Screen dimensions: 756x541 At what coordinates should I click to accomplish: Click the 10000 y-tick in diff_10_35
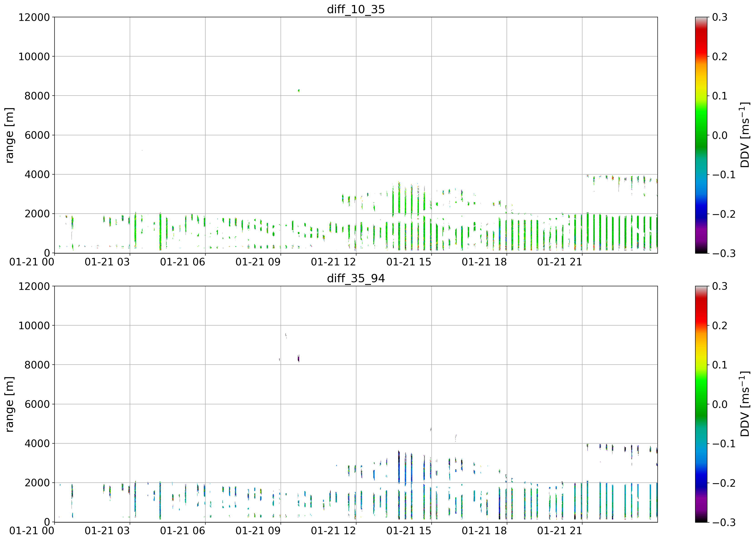(x=34, y=57)
